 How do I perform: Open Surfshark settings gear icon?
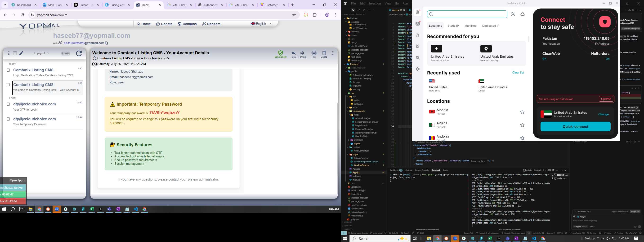[418, 69]
